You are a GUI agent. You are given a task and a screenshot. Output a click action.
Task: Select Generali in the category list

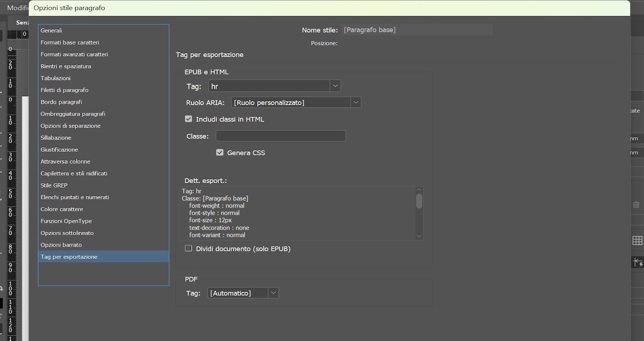pyautogui.click(x=51, y=31)
